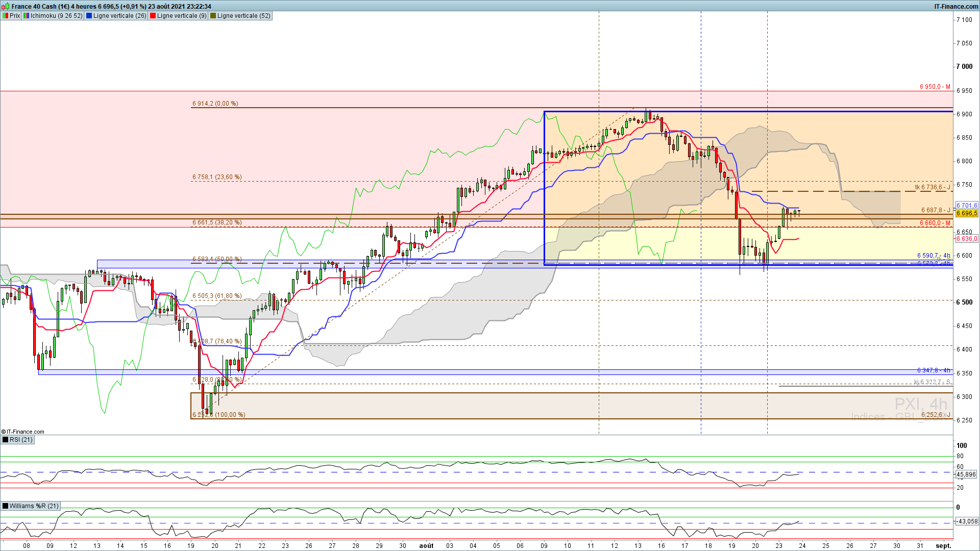The image size is (980, 551).
Task: Click the support label 6 590,7 - 4h
Action: click(x=934, y=256)
